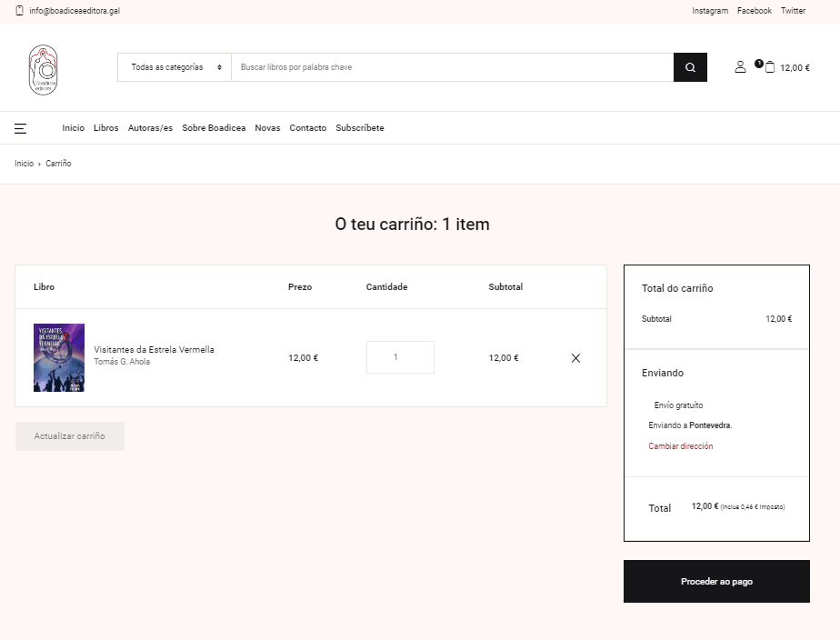The width and height of the screenshot is (840, 640).
Task: Open Autoras/es menu item
Action: [150, 128]
